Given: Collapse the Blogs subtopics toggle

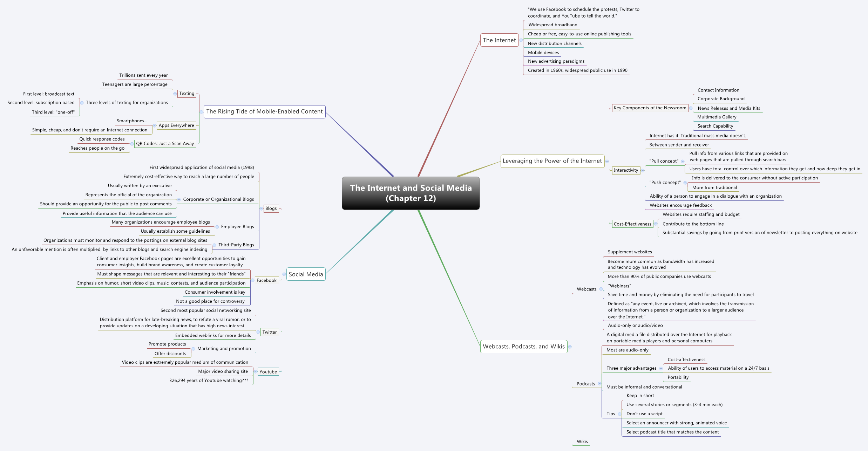Looking at the screenshot, I should point(261,209).
